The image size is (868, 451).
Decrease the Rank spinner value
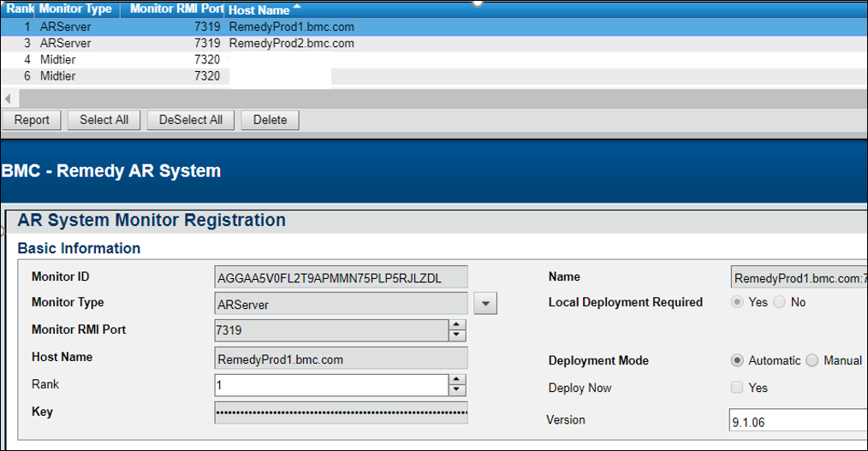(458, 390)
